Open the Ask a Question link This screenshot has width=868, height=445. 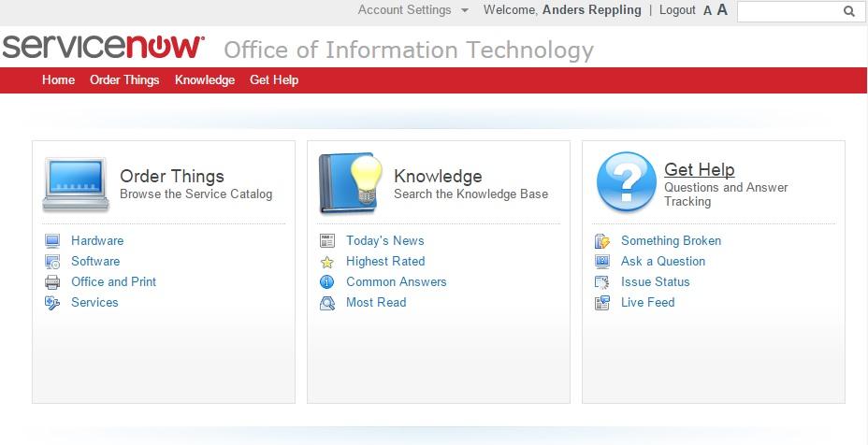(x=663, y=261)
